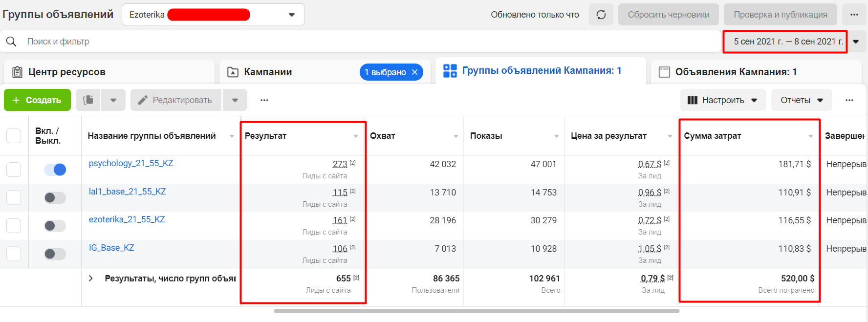Switch to the Объявления Кампания tab
This screenshot has width=868, height=322.
(736, 72)
